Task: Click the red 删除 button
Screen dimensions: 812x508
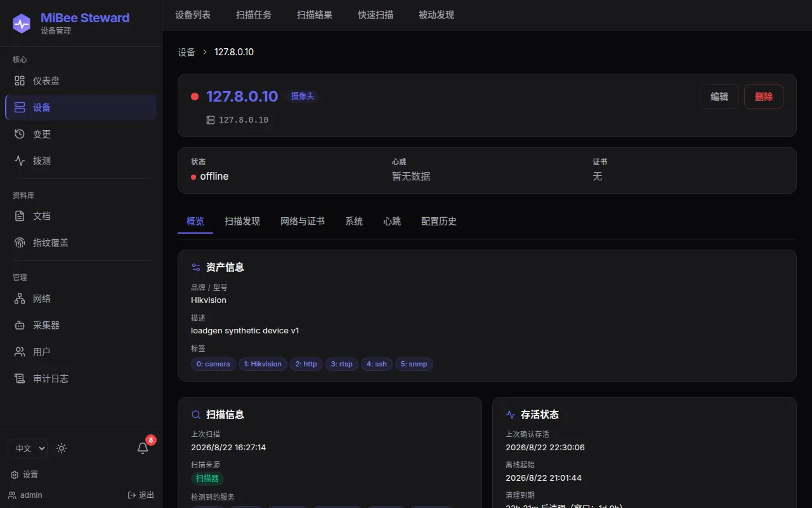Action: click(764, 97)
